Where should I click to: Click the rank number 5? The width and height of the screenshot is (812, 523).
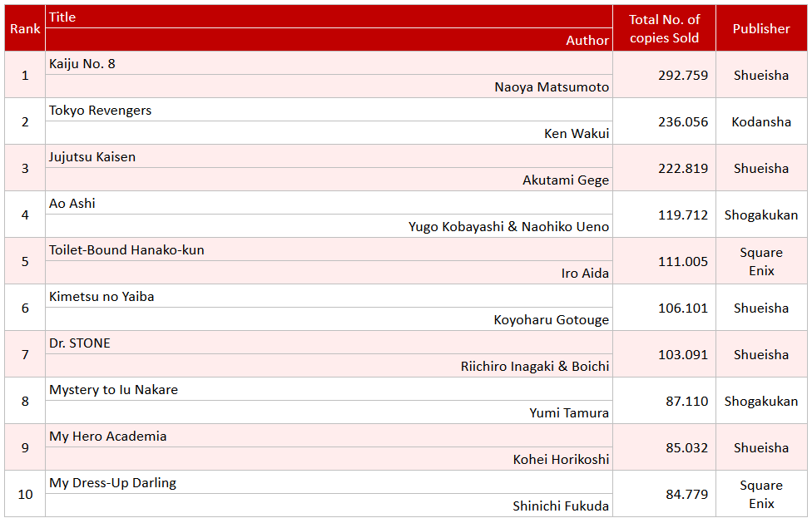tap(25, 261)
